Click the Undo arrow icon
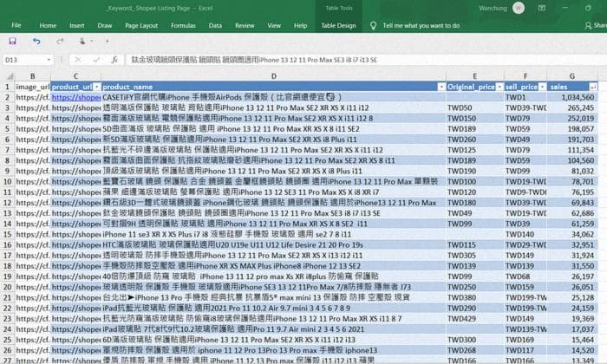 36,41
